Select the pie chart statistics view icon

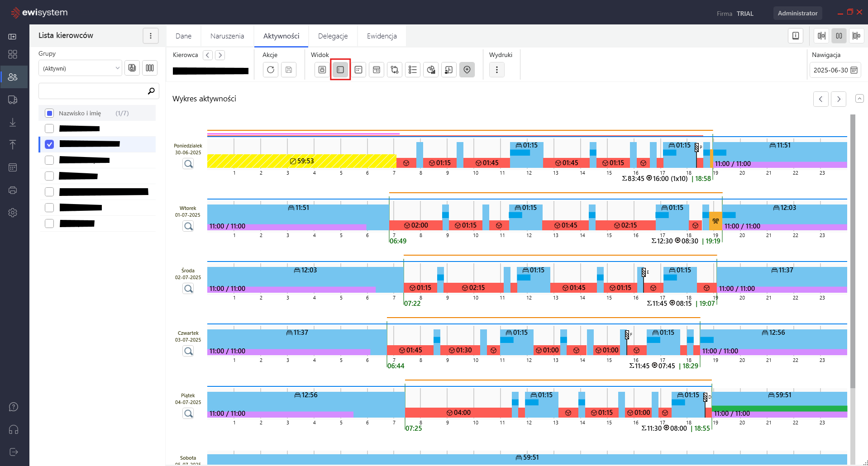tap(431, 70)
